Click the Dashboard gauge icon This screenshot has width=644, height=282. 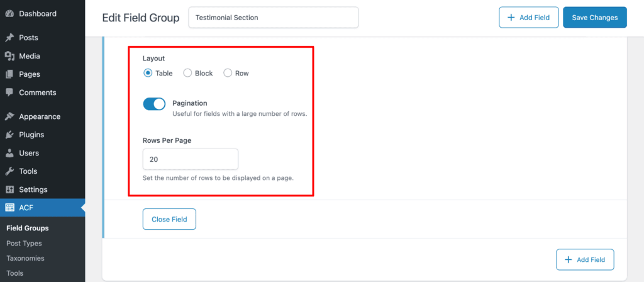tap(9, 14)
